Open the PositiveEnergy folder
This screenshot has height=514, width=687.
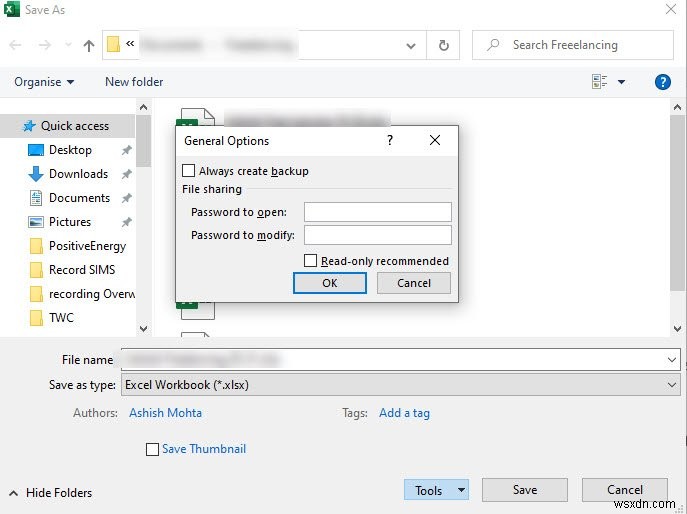[87, 246]
